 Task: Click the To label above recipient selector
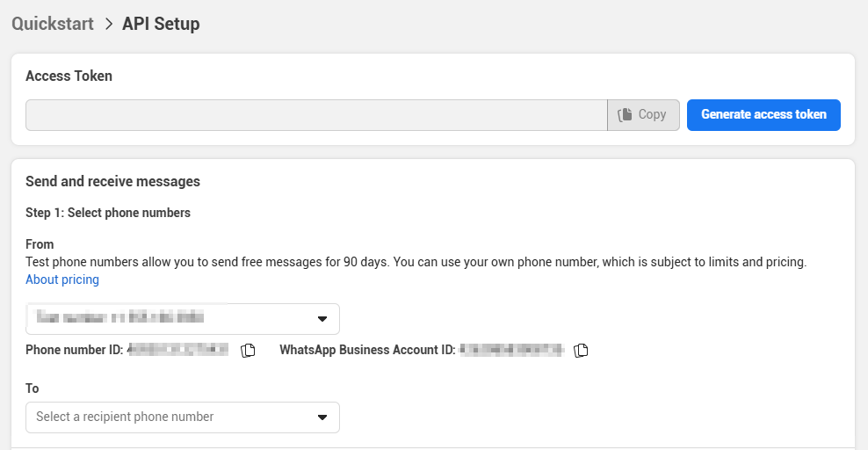coord(33,388)
